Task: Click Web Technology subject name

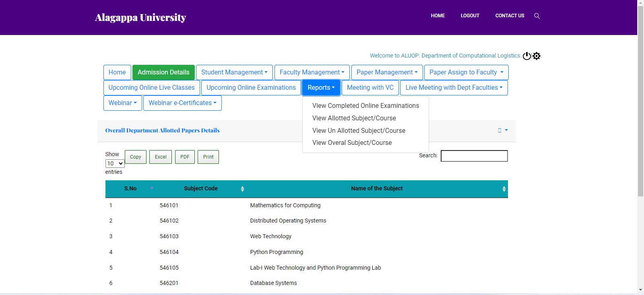Action: coord(271,236)
